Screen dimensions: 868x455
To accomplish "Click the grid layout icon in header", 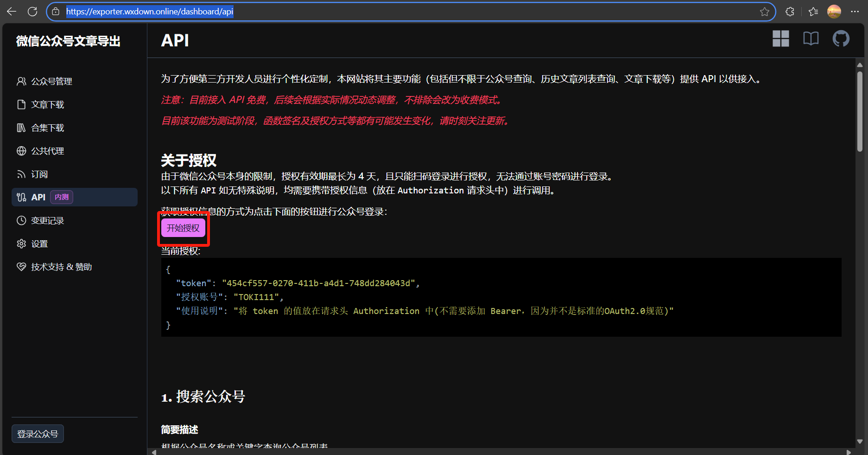I will (781, 38).
